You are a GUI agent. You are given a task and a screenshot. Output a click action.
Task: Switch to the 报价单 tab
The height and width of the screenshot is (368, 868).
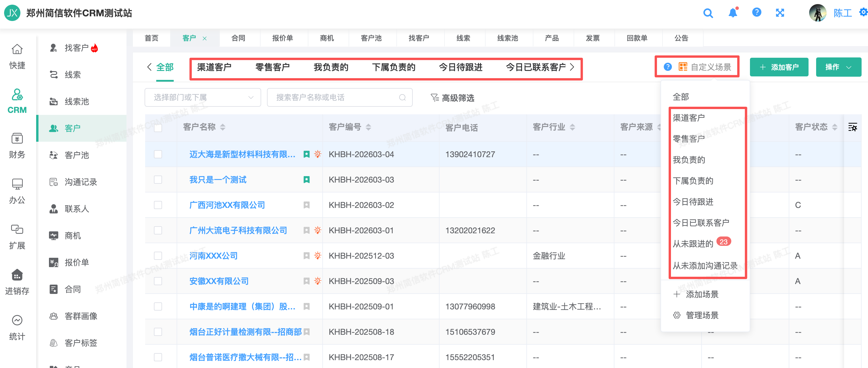click(x=282, y=38)
